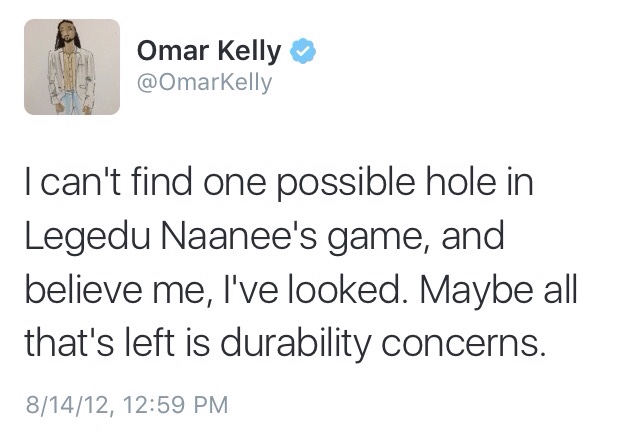Click the 12:59 PM time text
640x442 pixels.
tap(175, 405)
